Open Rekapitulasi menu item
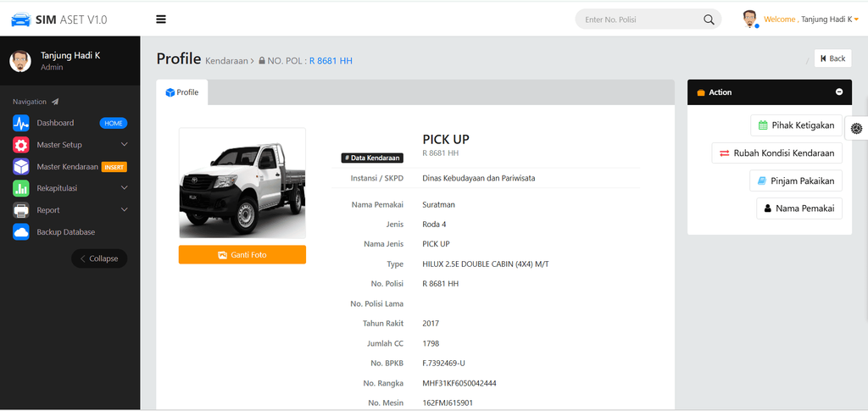Image resolution: width=868 pixels, height=411 pixels. (x=70, y=188)
